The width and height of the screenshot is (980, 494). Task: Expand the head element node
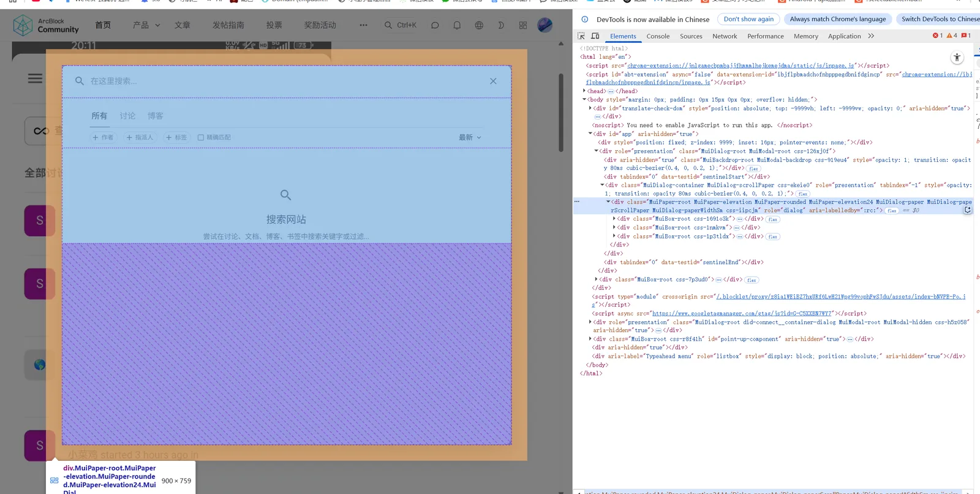pos(584,91)
